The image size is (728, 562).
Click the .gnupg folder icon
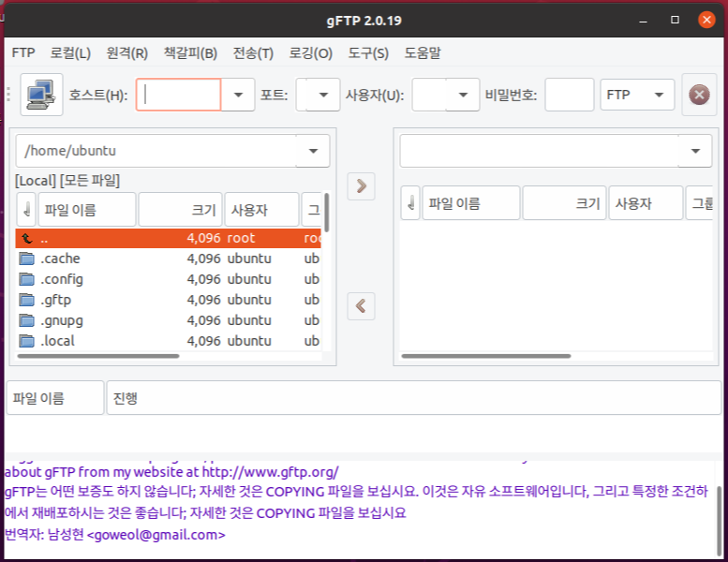27,320
